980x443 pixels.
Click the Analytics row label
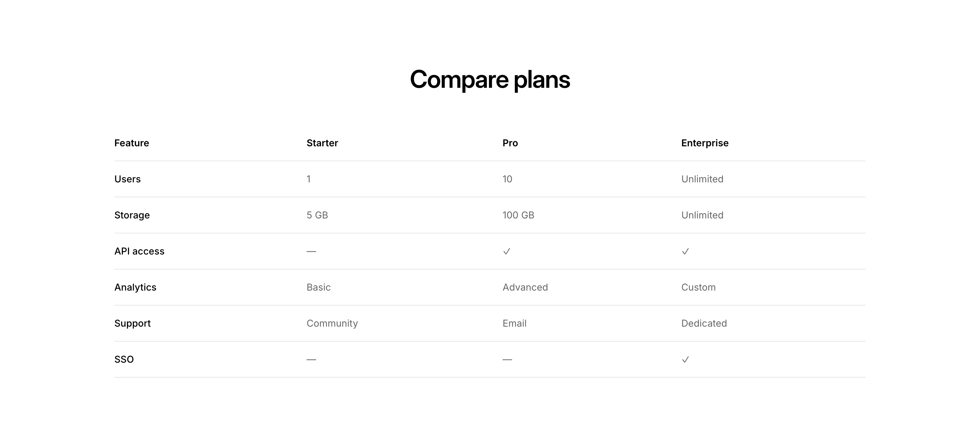[135, 288]
